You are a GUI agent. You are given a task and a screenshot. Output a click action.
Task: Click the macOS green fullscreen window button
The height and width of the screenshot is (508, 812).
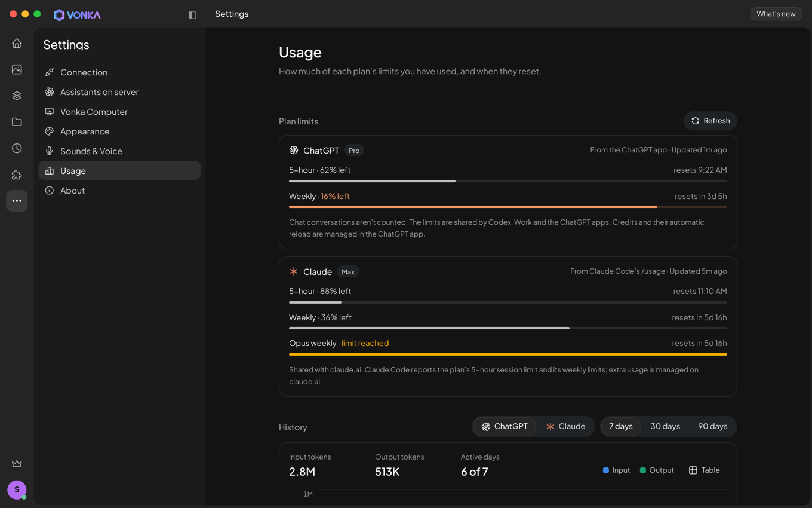coord(37,14)
